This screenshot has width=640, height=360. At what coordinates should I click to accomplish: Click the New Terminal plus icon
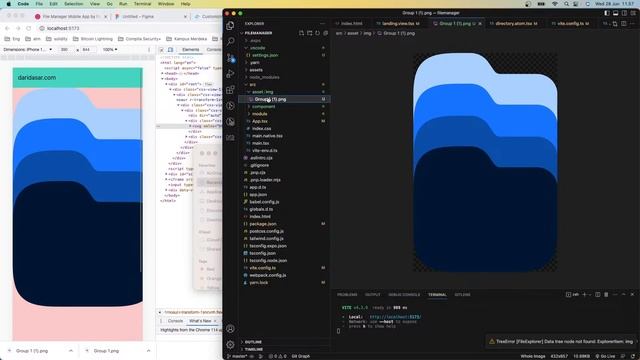point(584,294)
